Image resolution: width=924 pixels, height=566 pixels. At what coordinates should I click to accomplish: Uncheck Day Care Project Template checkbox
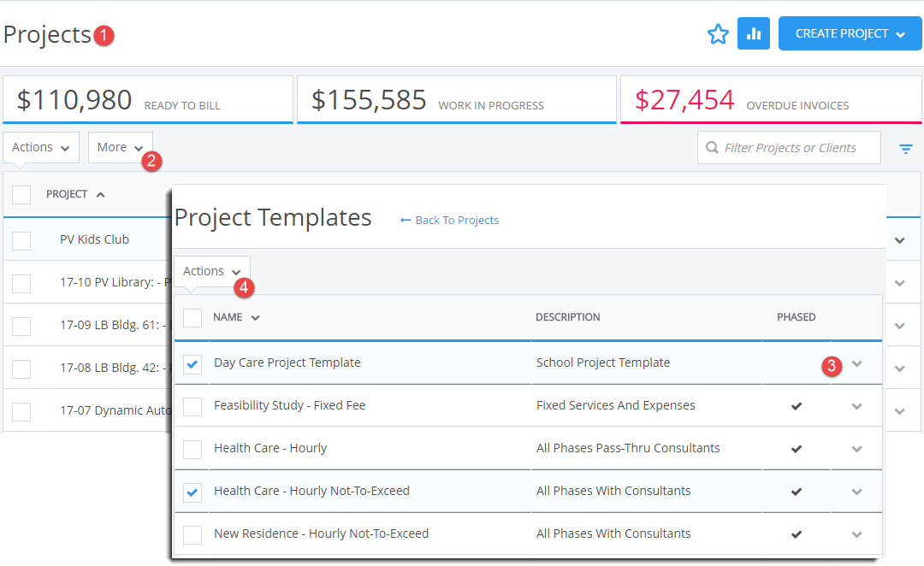192,364
